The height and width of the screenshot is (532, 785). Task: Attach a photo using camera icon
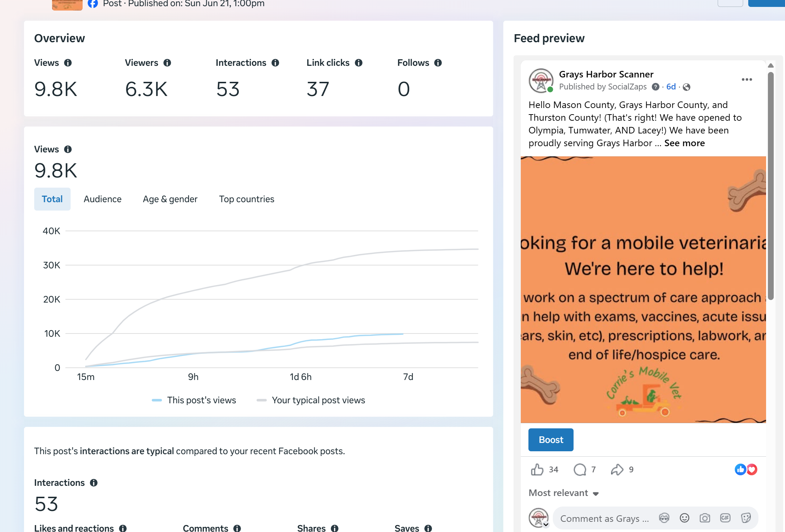705,518
